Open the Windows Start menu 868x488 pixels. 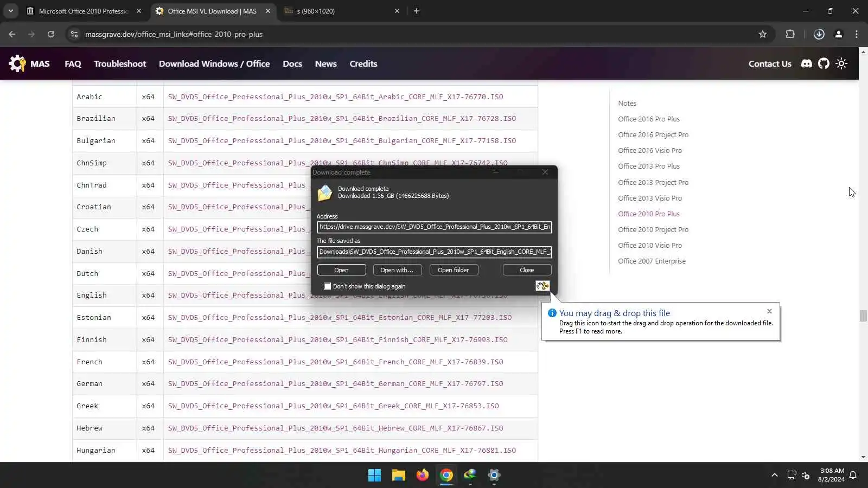coord(374,476)
